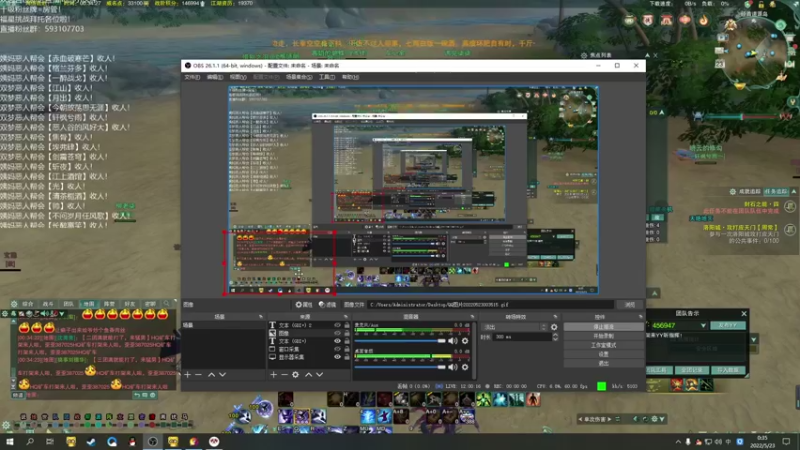
Task: Open the 焦点列表 gear icon
Action: (584, 55)
